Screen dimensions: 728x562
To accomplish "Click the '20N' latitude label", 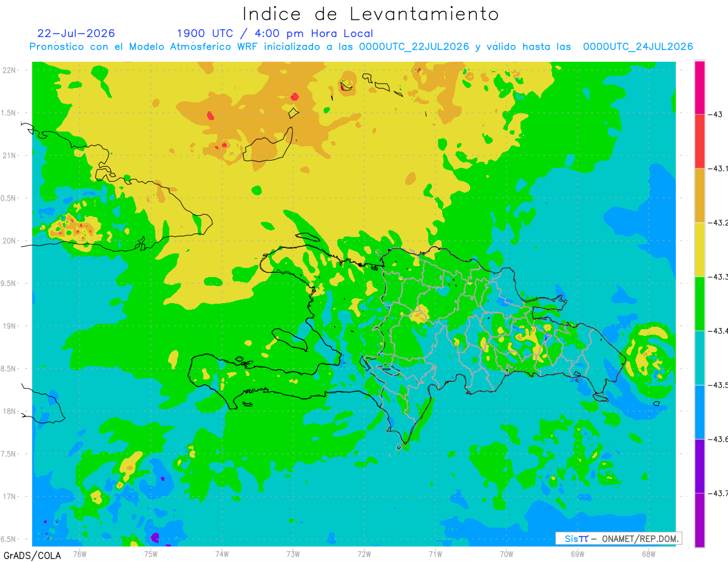I will pyautogui.click(x=10, y=241).
